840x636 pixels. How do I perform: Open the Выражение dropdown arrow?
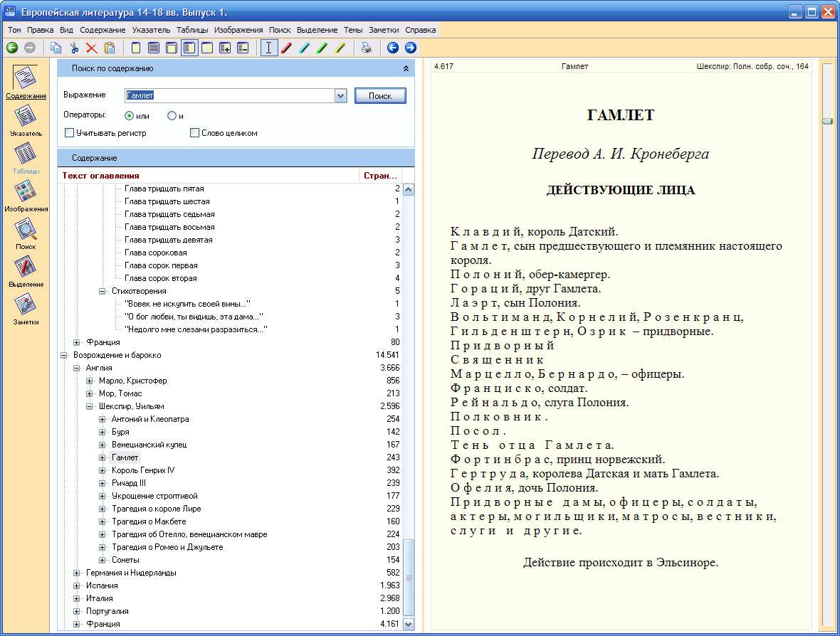coord(341,96)
